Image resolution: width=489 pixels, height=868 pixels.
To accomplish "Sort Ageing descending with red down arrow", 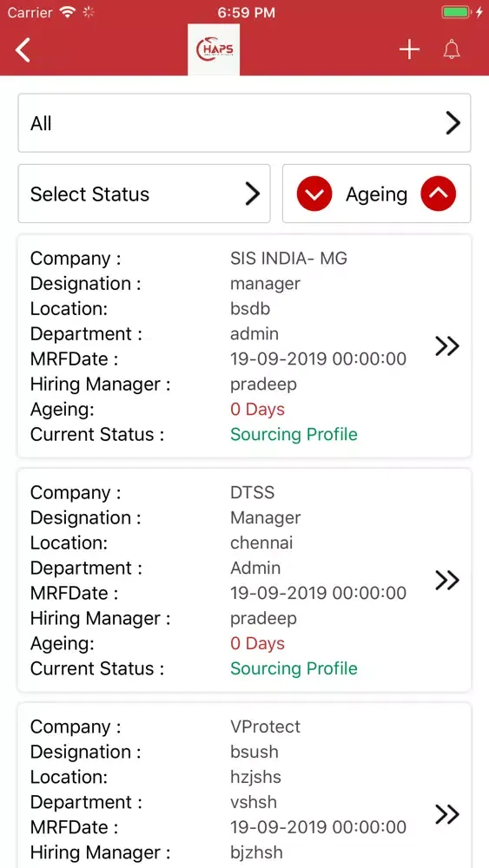I will [x=314, y=194].
